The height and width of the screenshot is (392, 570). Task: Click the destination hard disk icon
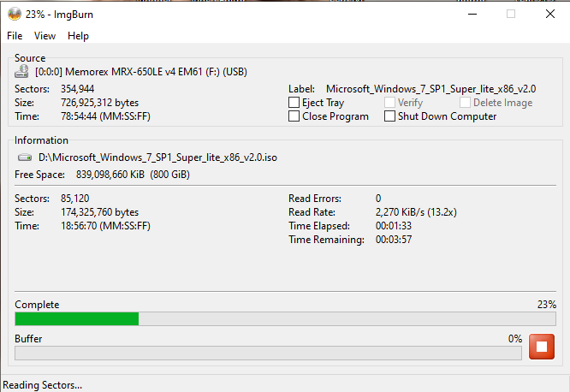pos(25,157)
